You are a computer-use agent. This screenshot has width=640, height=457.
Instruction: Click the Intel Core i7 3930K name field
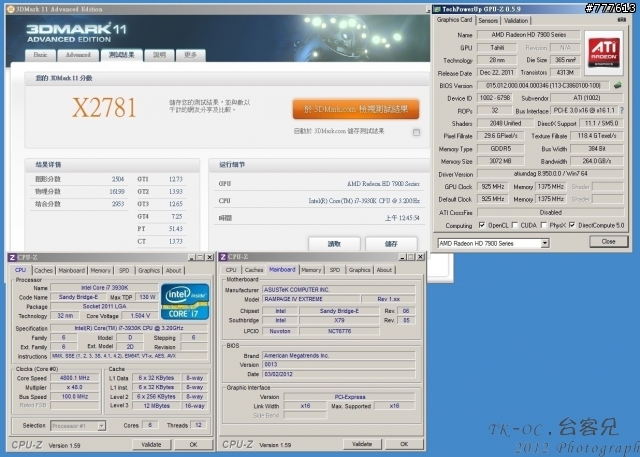click(104, 288)
